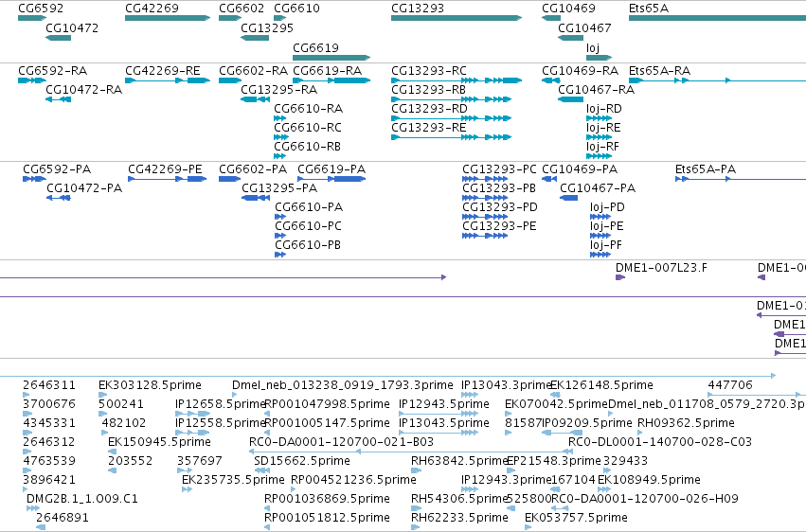The width and height of the screenshot is (806, 532).
Task: Click transcript CG6610-RA
Action: 309,108
